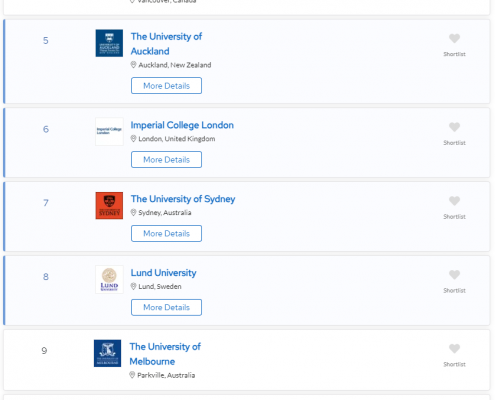Shortlist The University of Sydney heart
495x400 pixels.
[x=454, y=201]
